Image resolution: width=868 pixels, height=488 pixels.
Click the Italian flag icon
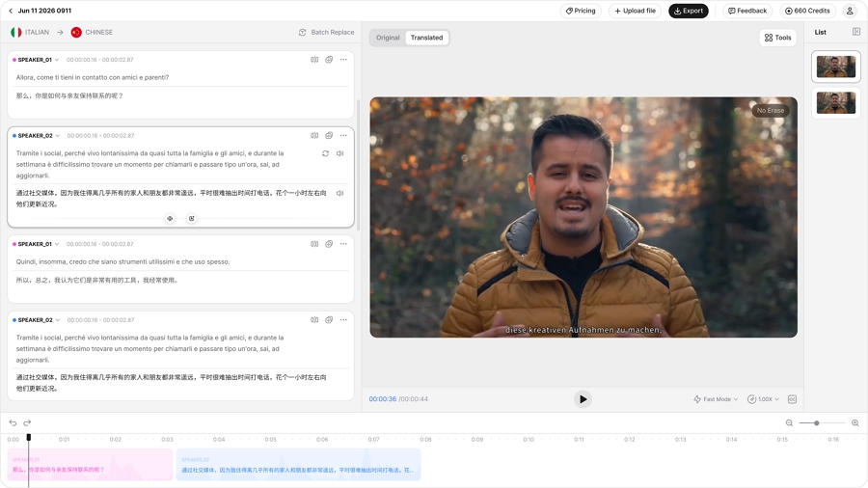tap(16, 32)
